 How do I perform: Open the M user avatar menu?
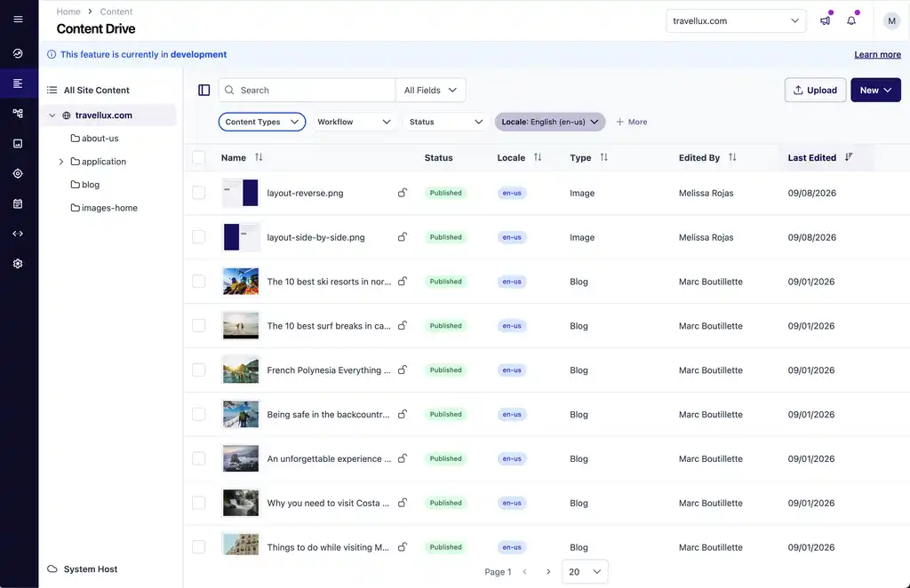tap(891, 21)
